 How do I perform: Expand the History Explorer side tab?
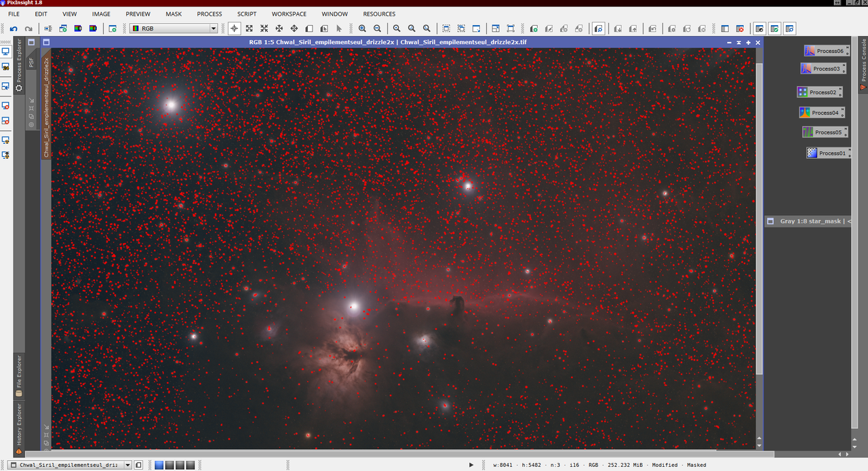(x=19, y=428)
